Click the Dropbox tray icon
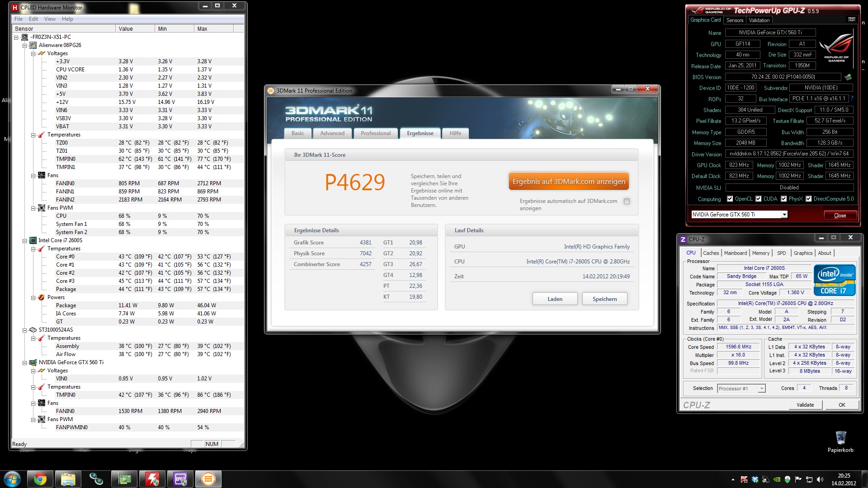868x488 pixels. pyautogui.click(x=755, y=479)
